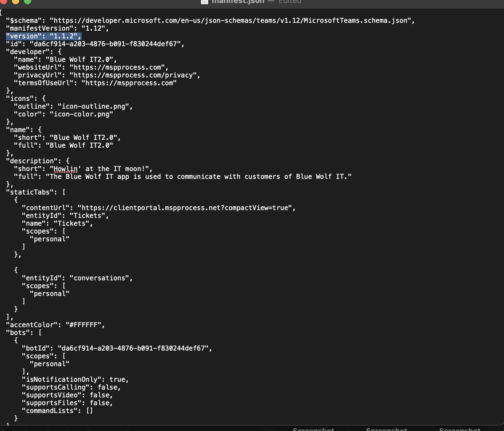Click the isNotificationOnly true value
504x431 pixels.
point(117,380)
